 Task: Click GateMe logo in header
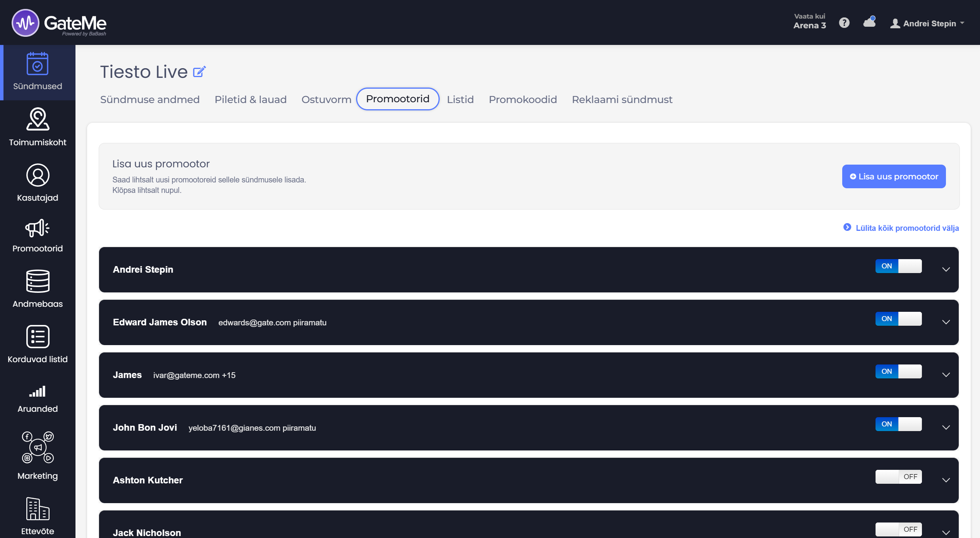[59, 23]
